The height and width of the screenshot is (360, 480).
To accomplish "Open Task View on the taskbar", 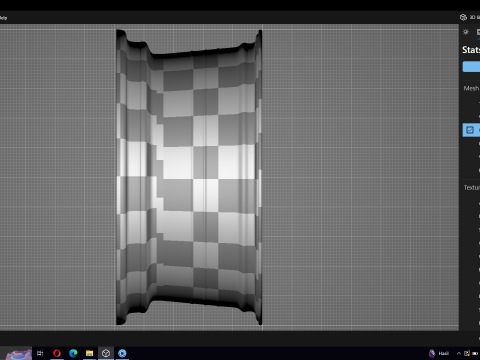I will tap(40, 353).
